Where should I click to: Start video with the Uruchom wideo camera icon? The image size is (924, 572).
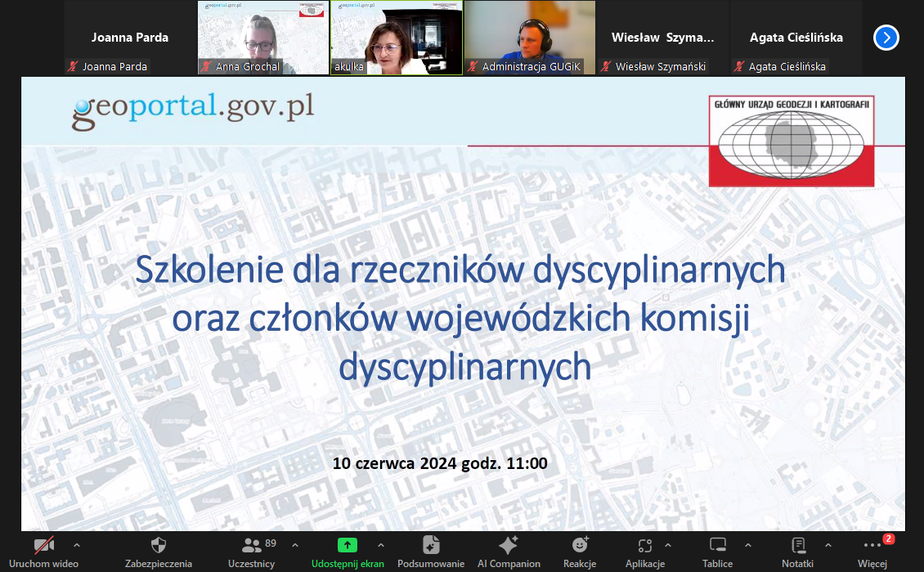coord(44,546)
